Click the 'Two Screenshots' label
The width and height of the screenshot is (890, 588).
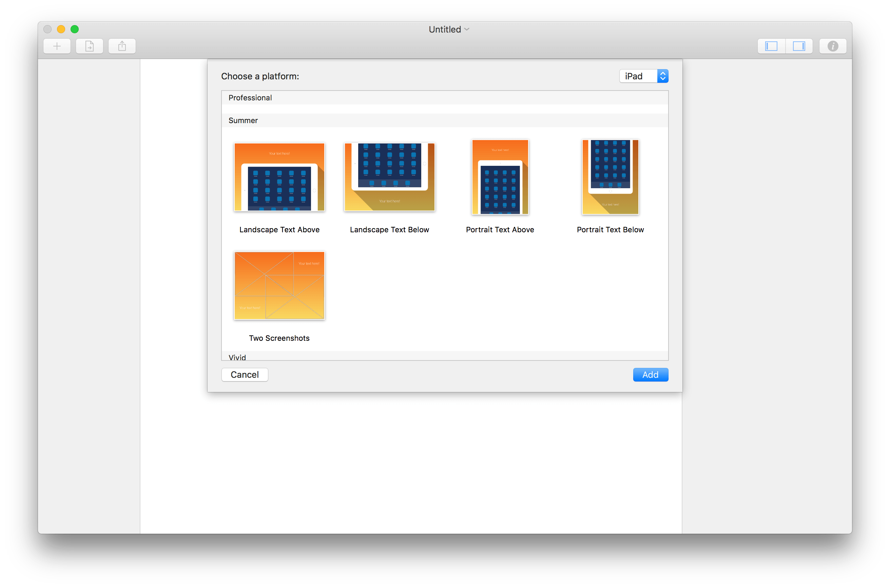[279, 338]
